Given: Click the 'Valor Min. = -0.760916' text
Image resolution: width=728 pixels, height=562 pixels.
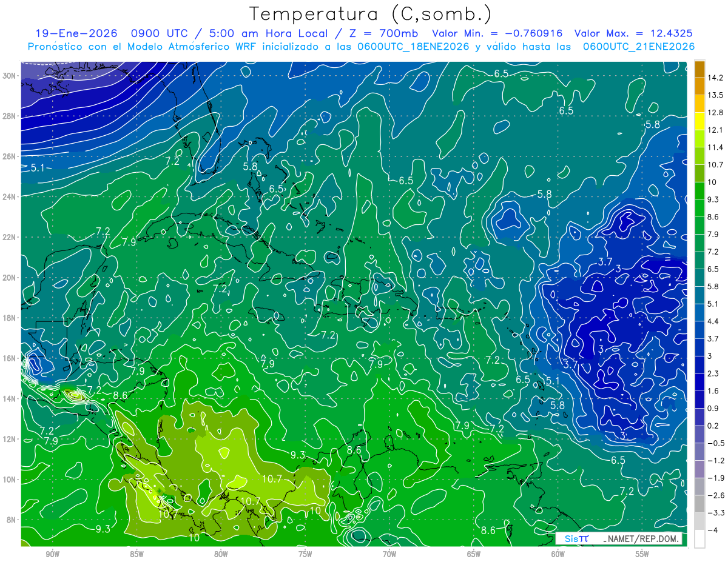Looking at the screenshot, I should 497,33.
